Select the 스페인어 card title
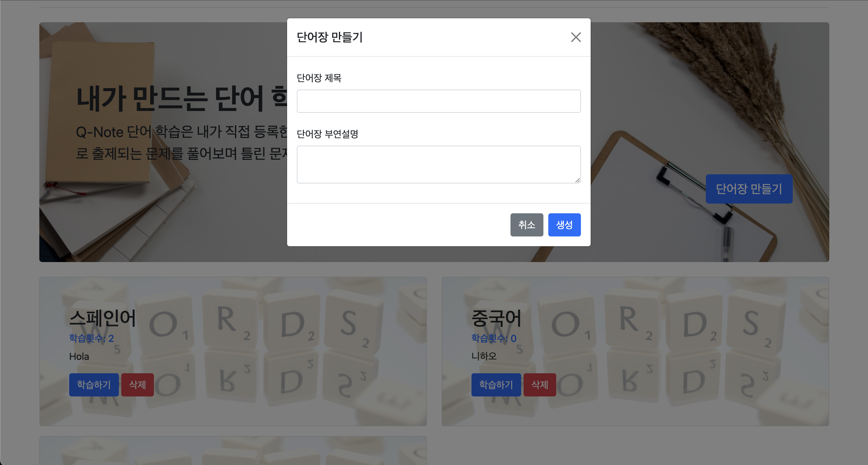868x465 pixels. click(x=102, y=318)
